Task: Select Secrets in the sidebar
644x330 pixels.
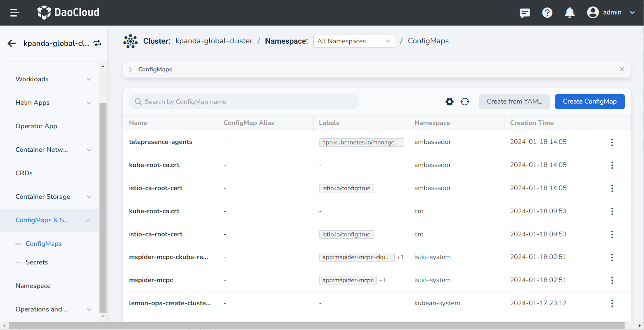Action: (37, 262)
